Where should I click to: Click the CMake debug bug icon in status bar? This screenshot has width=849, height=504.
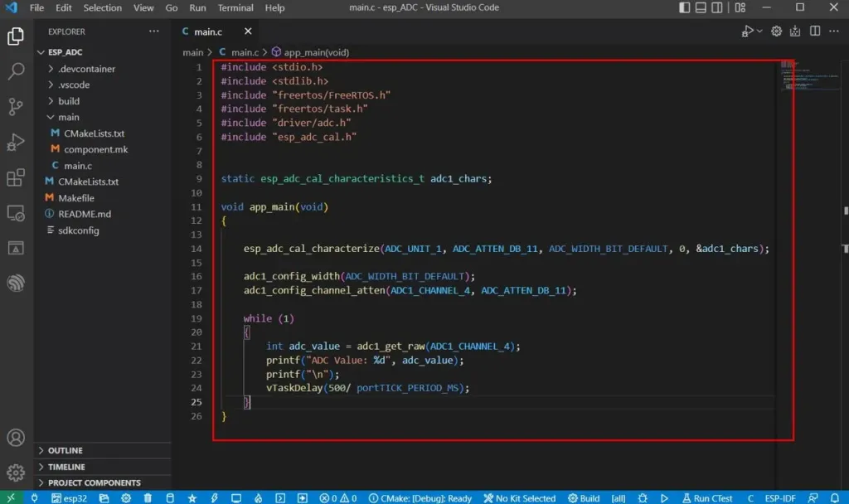point(643,498)
